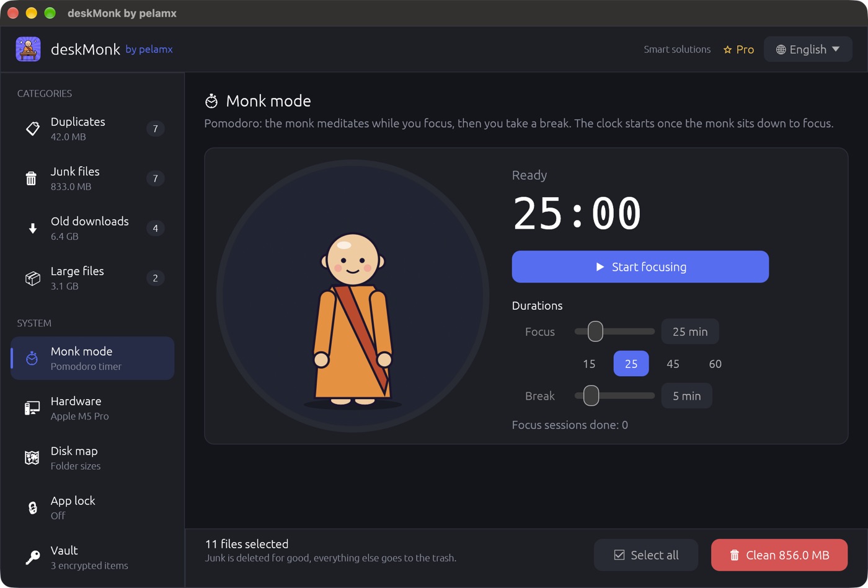This screenshot has width=868, height=588.
Task: Select the 60 minute focus preset
Action: [715, 364]
